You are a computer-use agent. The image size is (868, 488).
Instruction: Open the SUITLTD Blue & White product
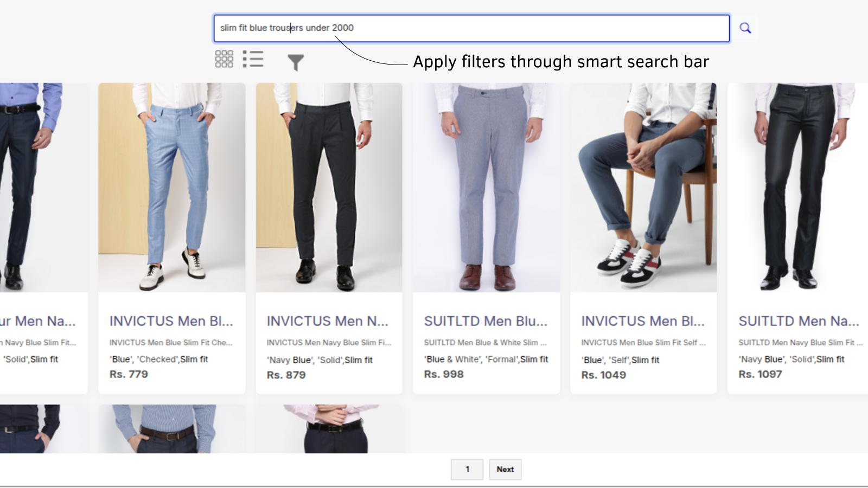pyautogui.click(x=486, y=320)
